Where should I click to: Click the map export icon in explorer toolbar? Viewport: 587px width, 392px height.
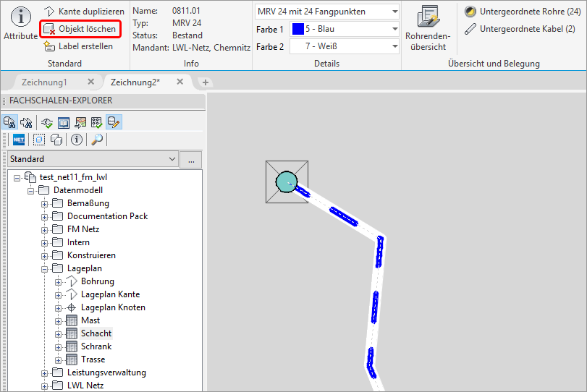(x=80, y=122)
